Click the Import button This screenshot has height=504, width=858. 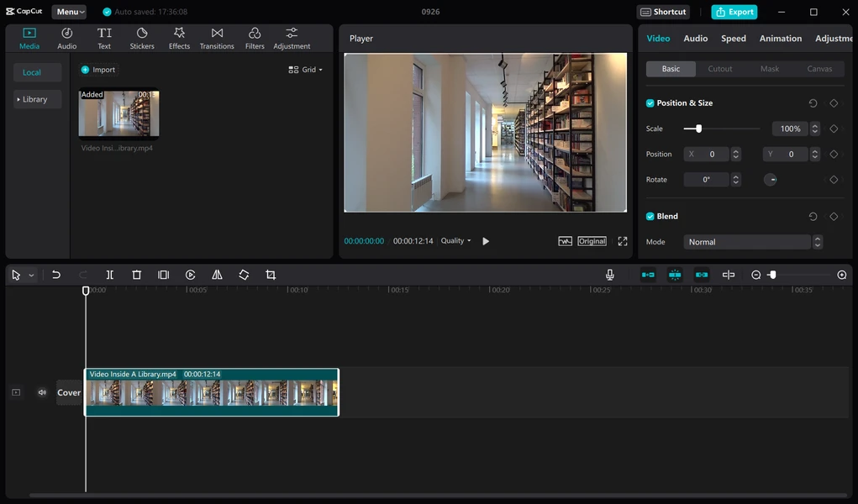click(98, 70)
